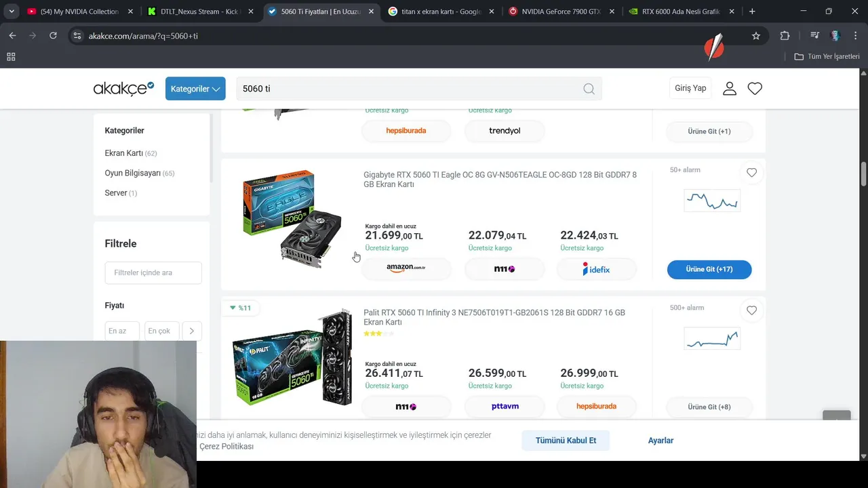Click the address bar URL akakce.com
This screenshot has width=868, height=488.
coord(143,36)
